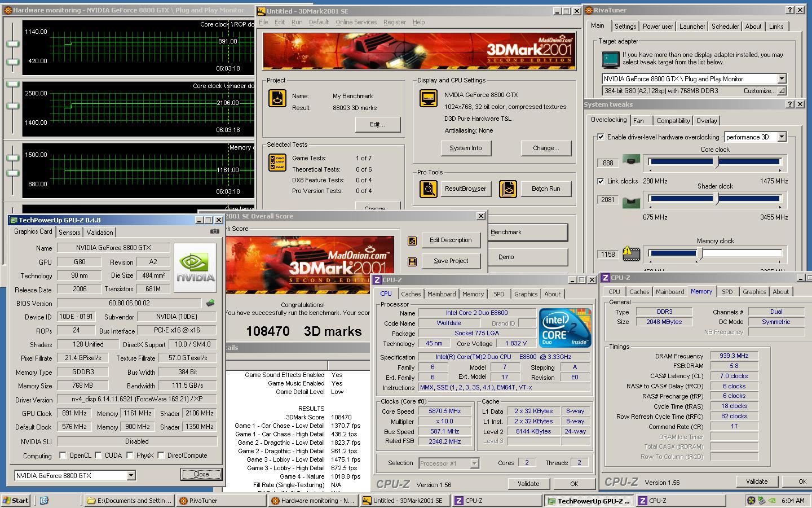812x508 pixels.
Task: Click the ResultBrowser magnifier icon
Action: 429,189
